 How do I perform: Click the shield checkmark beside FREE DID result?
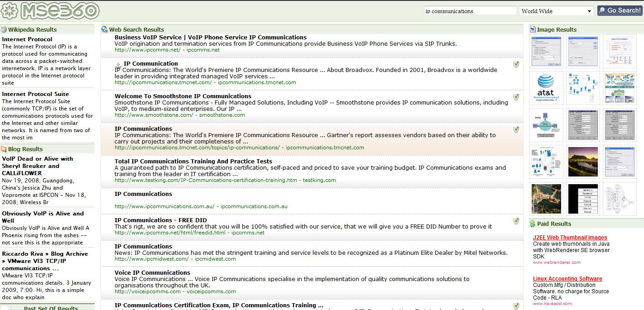(x=516, y=221)
